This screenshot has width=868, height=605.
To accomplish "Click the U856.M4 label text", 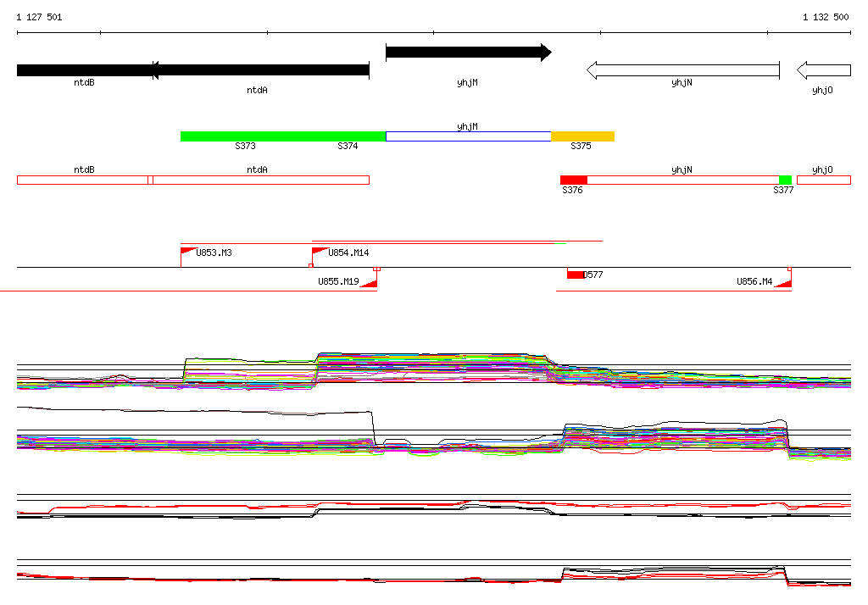I will [754, 281].
